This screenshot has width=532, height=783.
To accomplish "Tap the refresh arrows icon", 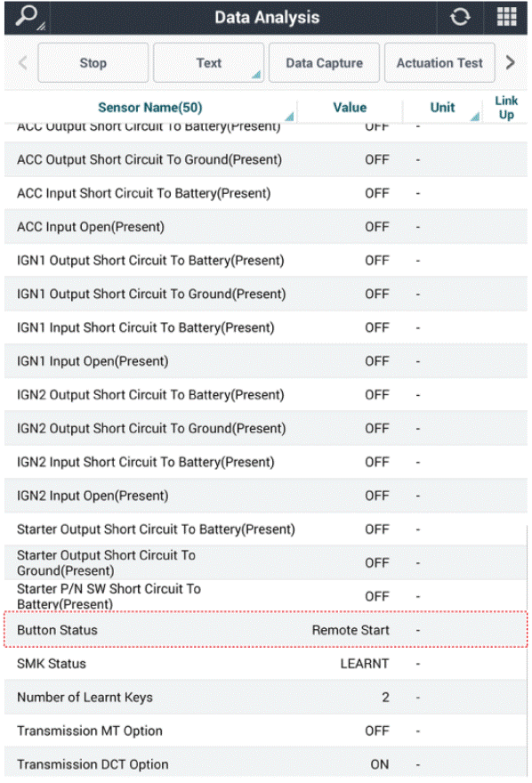I will [460, 18].
